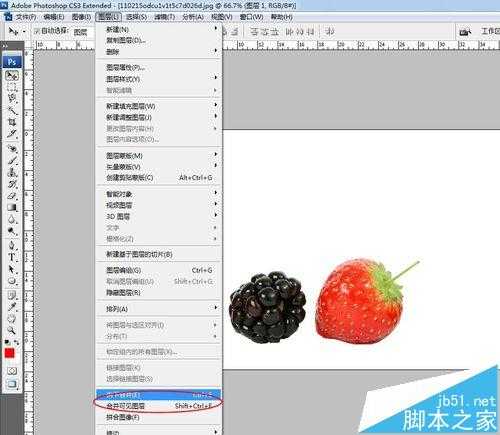
Task: Select the Gradient tool
Action: point(12,207)
